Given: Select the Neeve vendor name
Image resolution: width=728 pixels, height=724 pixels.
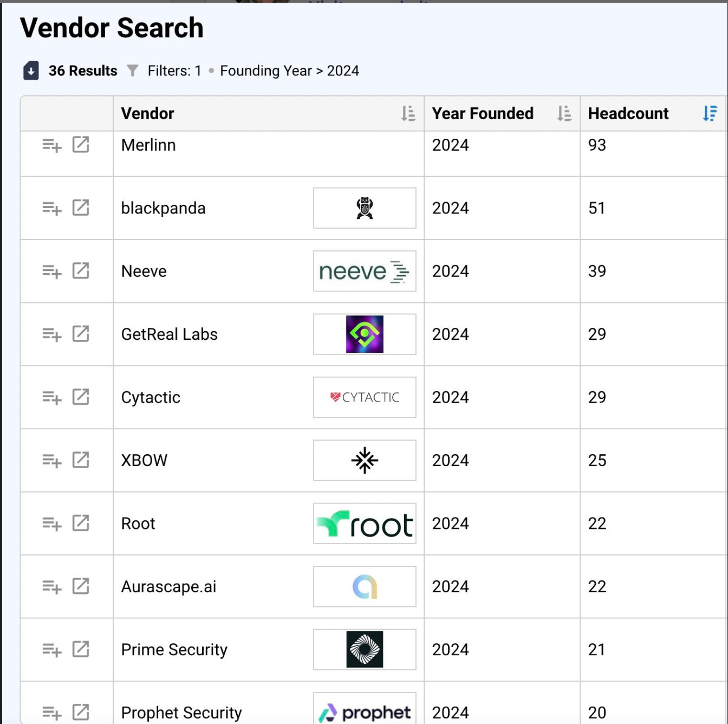Looking at the screenshot, I should point(144,271).
